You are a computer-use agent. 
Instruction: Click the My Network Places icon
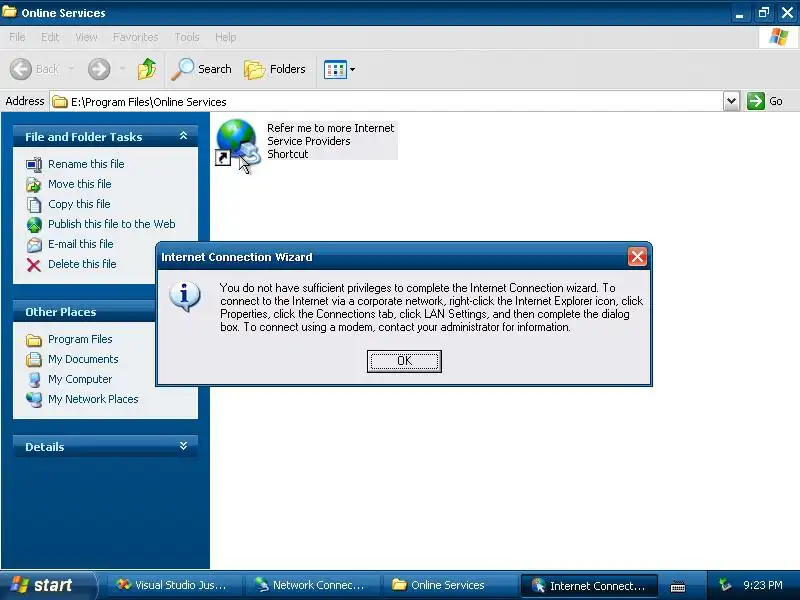(34, 399)
